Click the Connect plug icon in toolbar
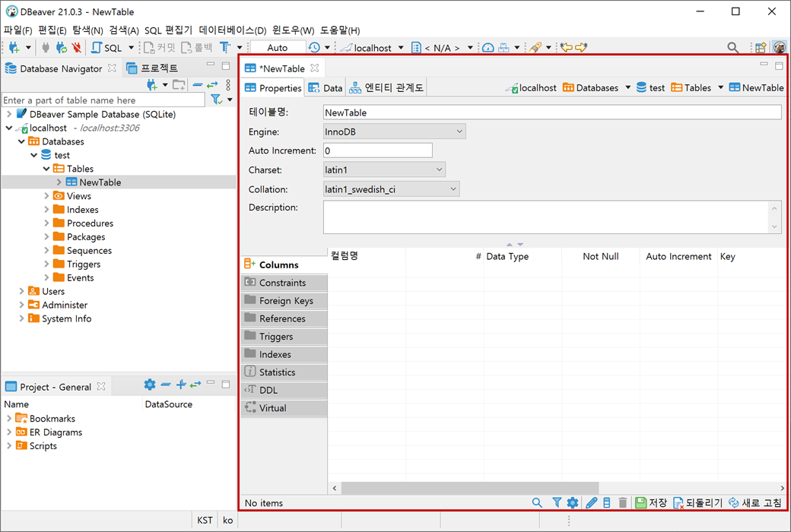The image size is (791, 532). coord(46,47)
